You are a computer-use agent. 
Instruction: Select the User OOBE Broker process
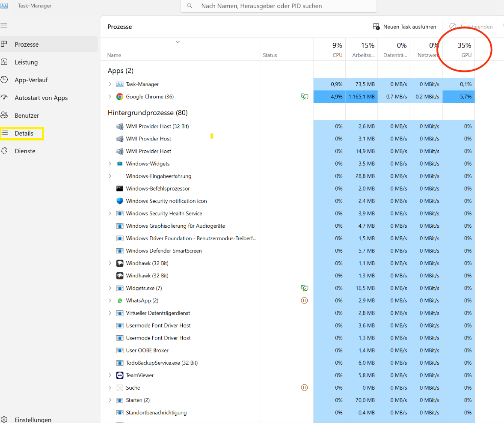(288, 350)
